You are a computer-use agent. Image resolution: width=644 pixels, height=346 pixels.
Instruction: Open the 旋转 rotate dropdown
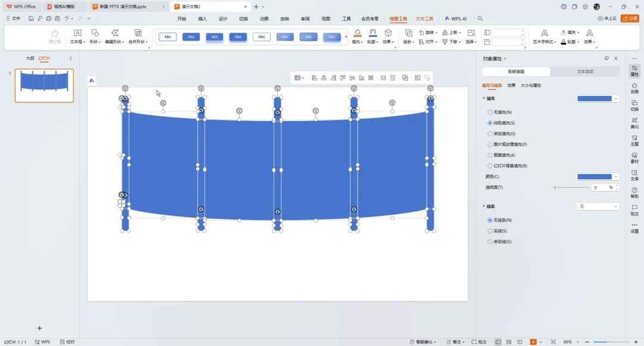pos(428,32)
